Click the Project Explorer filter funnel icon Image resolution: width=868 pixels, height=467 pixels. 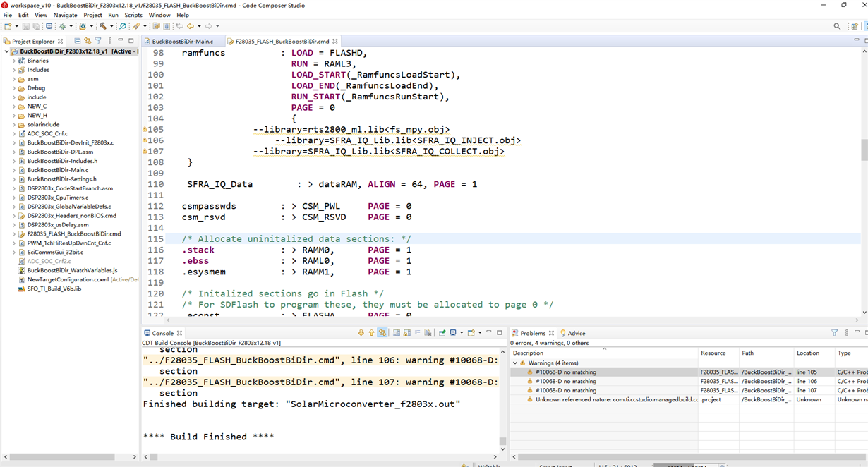click(x=98, y=41)
